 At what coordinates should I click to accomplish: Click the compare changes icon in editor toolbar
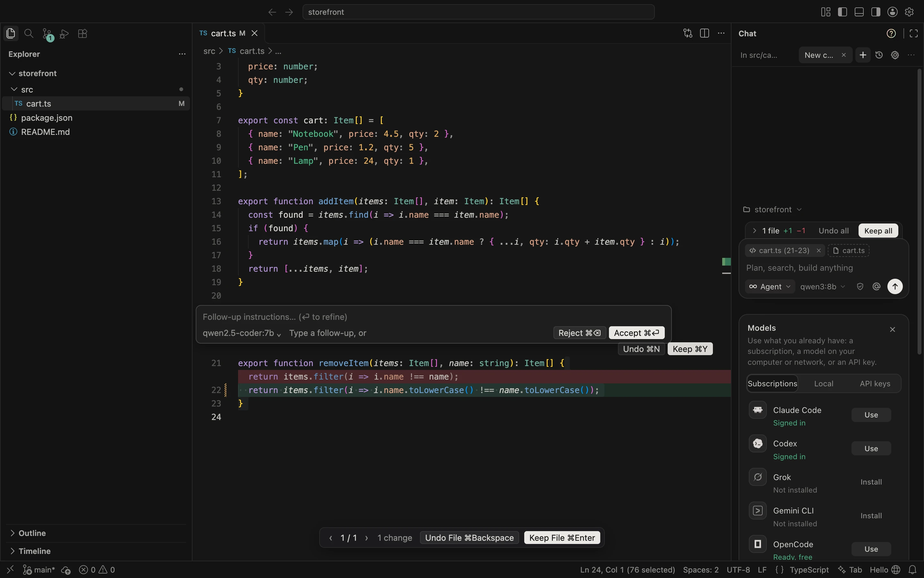[688, 33]
